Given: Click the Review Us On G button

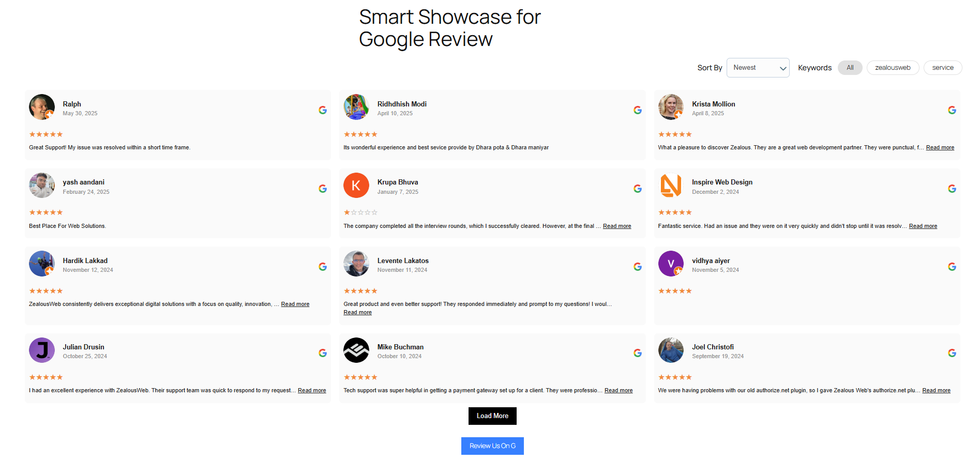Looking at the screenshot, I should click(x=492, y=446).
